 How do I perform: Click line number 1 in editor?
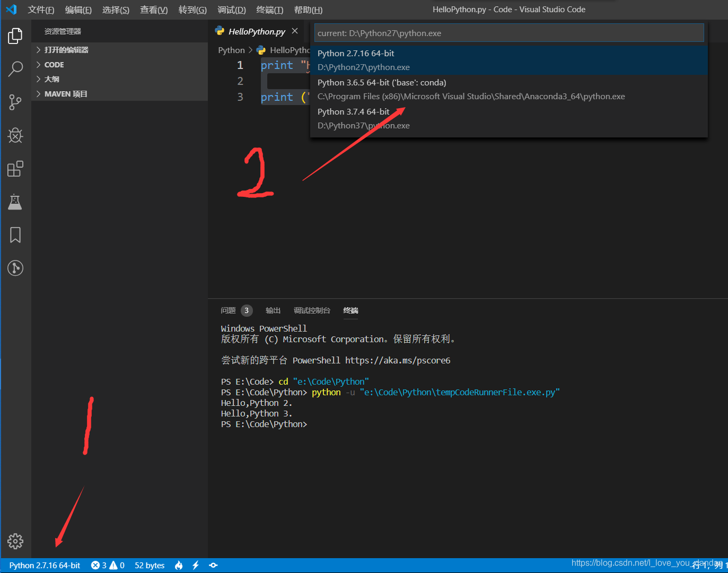tap(240, 65)
